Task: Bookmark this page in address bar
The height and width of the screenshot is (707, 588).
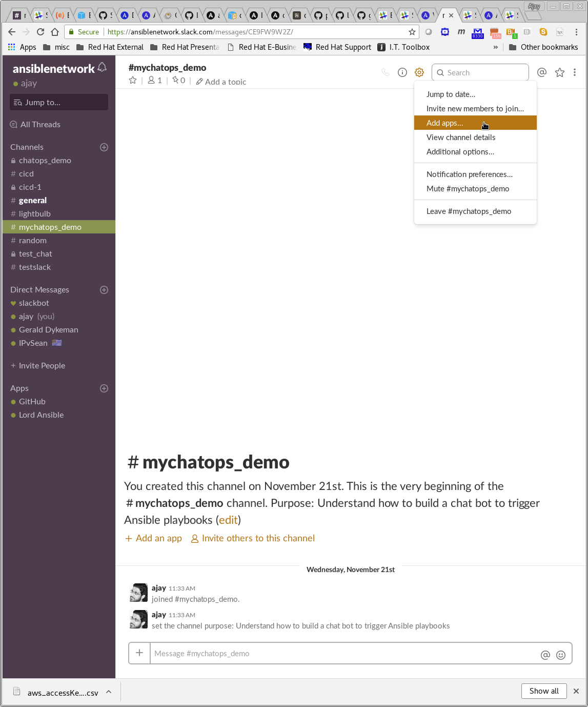Action: [x=412, y=32]
